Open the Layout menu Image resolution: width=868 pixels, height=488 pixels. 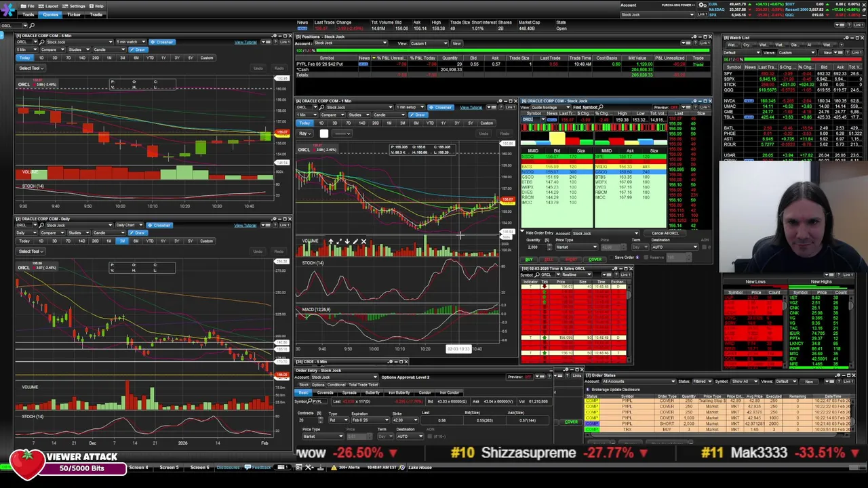(50, 6)
